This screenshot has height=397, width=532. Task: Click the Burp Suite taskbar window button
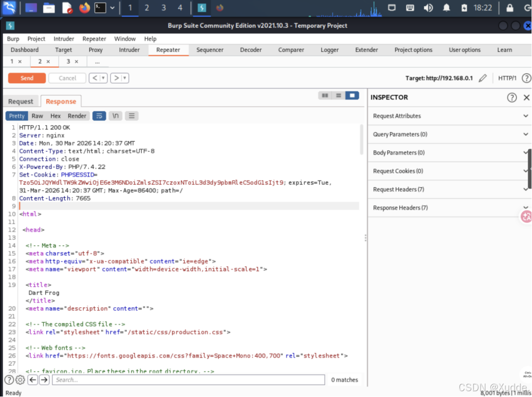click(202, 8)
